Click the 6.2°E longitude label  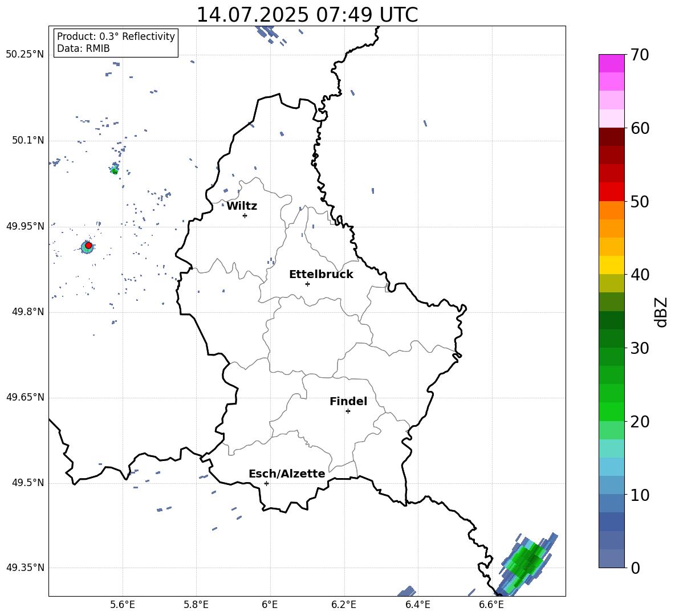(344, 605)
